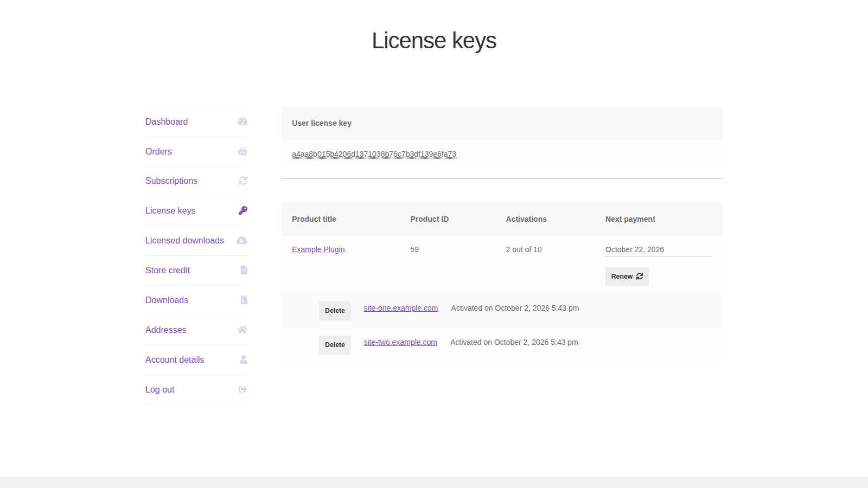Click the Log out arrow icon
This screenshot has height=488, width=868.
(x=243, y=389)
